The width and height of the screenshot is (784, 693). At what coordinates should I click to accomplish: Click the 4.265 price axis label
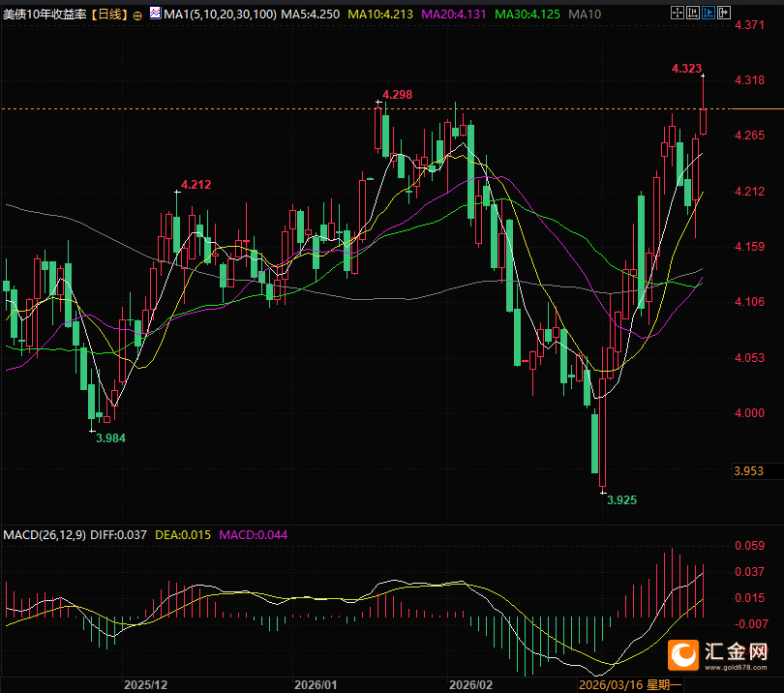(749, 136)
